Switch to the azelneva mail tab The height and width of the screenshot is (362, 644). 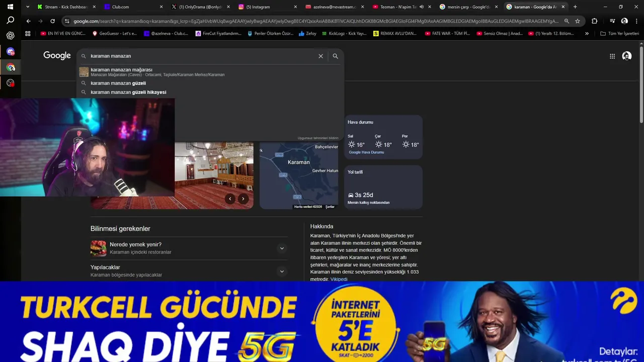335,7
